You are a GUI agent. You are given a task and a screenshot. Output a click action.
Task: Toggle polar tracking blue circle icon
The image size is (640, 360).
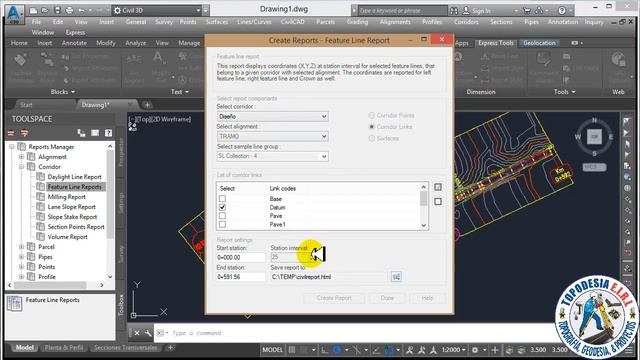click(x=337, y=350)
